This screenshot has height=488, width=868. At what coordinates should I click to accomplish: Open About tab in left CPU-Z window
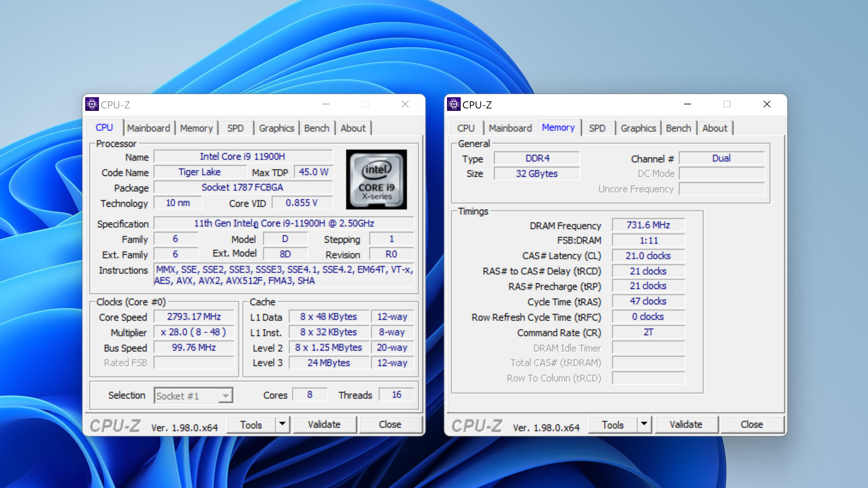pyautogui.click(x=353, y=128)
